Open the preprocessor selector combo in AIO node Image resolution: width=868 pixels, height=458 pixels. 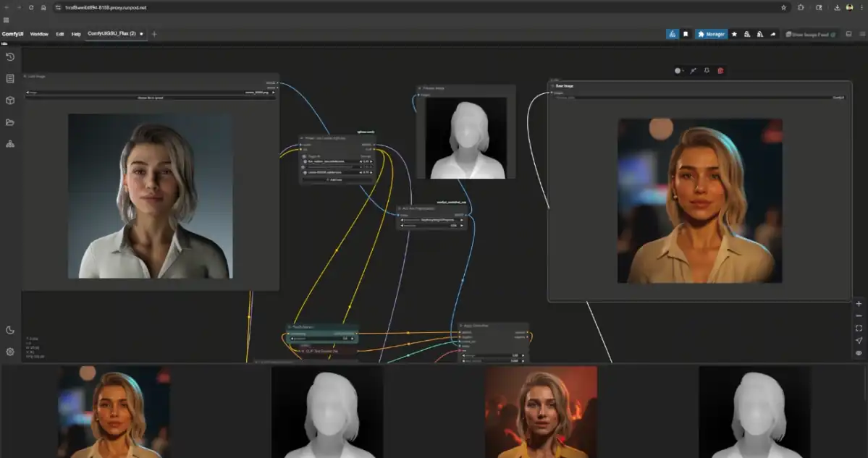click(x=432, y=220)
